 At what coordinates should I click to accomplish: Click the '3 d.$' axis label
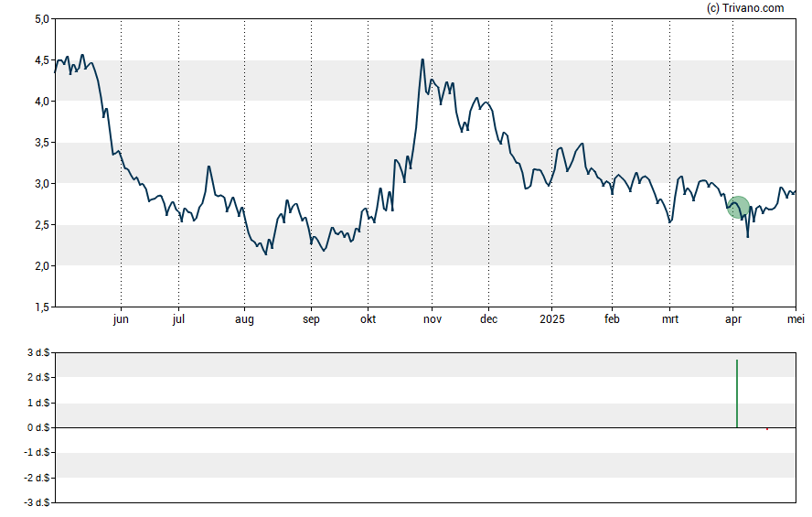38,353
